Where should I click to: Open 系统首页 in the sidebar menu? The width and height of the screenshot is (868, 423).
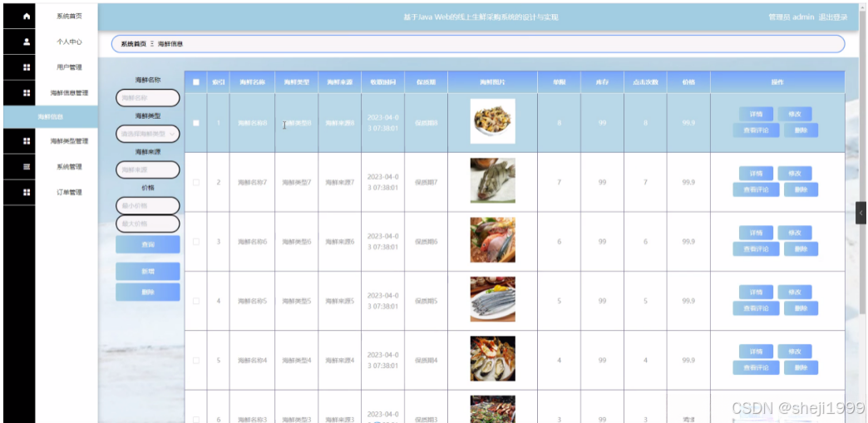[69, 16]
